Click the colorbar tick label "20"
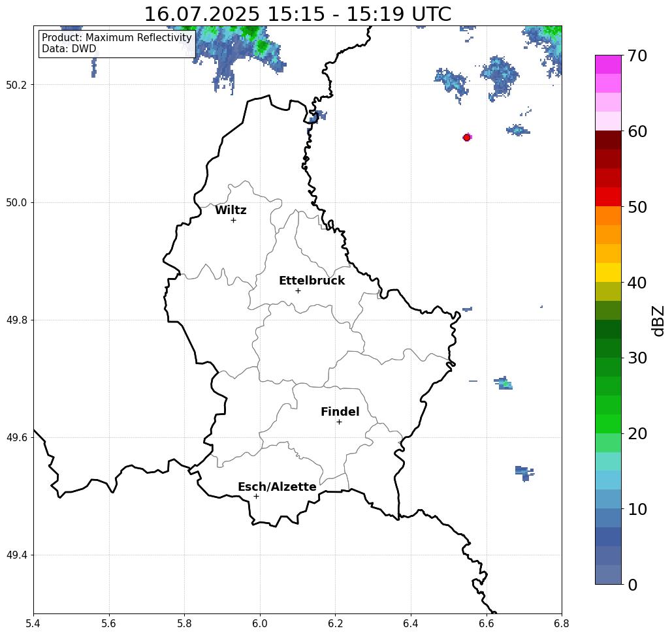This screenshot has width=672, height=635. pos(637,434)
